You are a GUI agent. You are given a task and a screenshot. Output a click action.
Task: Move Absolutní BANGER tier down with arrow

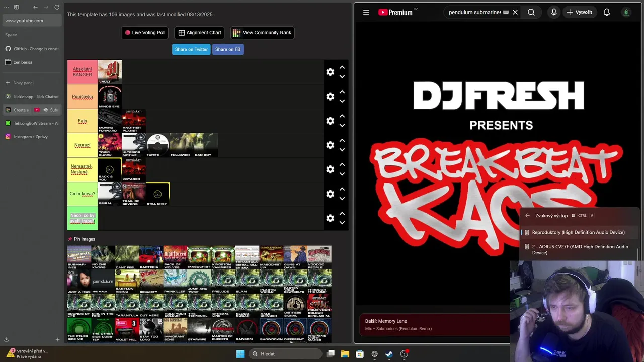click(x=342, y=77)
